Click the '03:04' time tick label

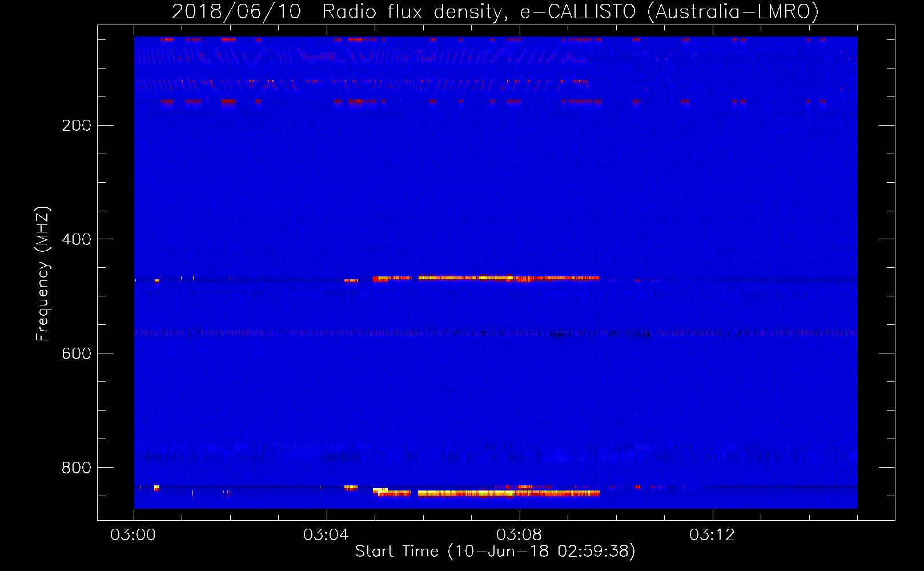pyautogui.click(x=326, y=535)
